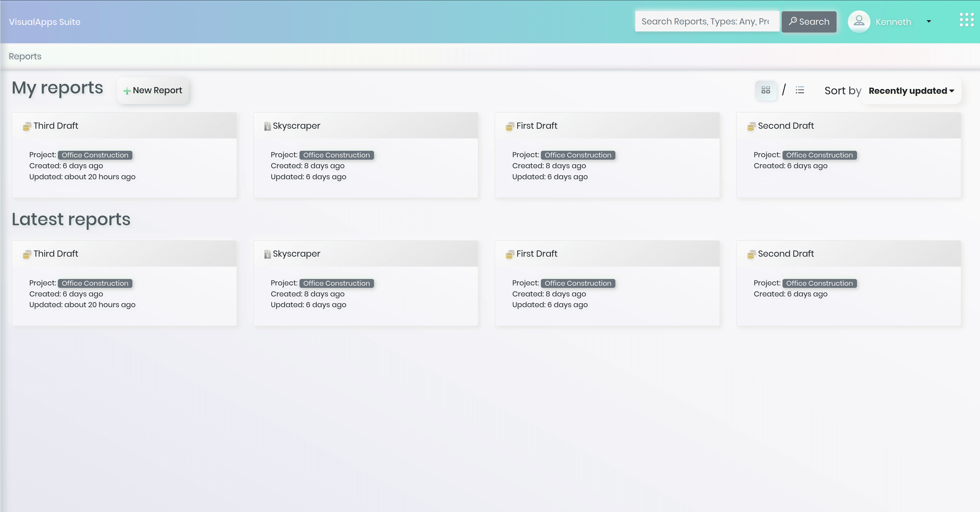This screenshot has width=980, height=512.
Task: Click the green plus icon on New Report
Action: (x=127, y=91)
